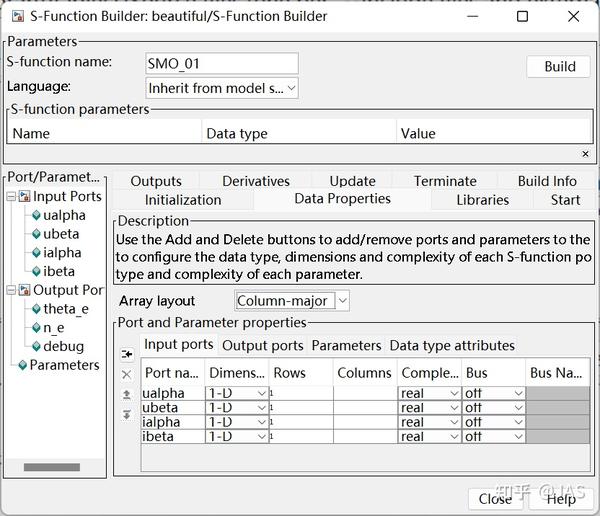Click the Build button
The height and width of the screenshot is (516, 600).
(x=560, y=66)
